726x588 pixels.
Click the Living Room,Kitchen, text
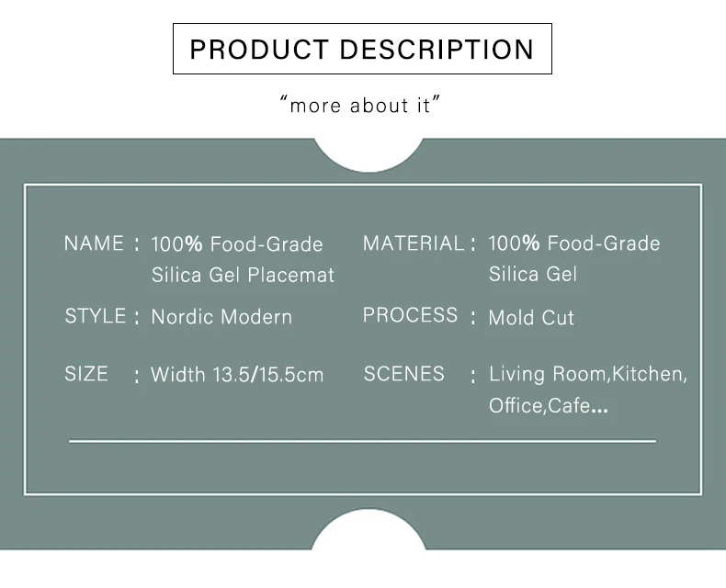[x=588, y=374]
